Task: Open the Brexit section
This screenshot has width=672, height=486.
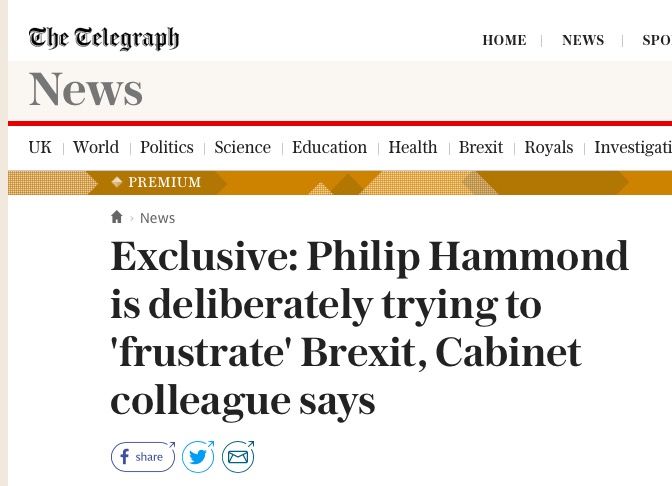Action: [x=481, y=147]
